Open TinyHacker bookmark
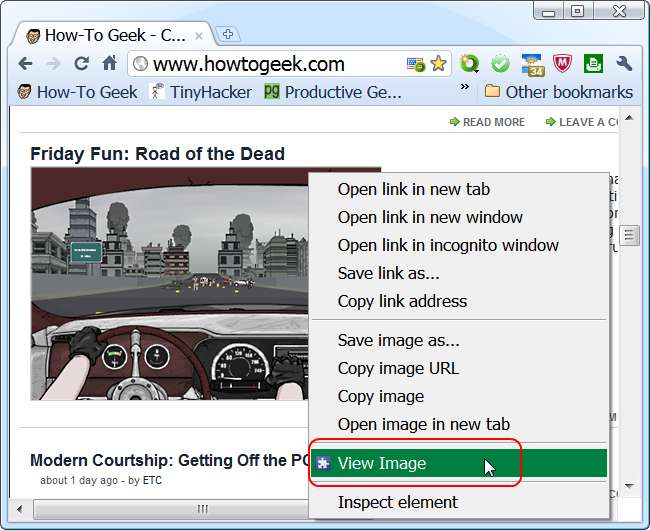 pyautogui.click(x=201, y=92)
